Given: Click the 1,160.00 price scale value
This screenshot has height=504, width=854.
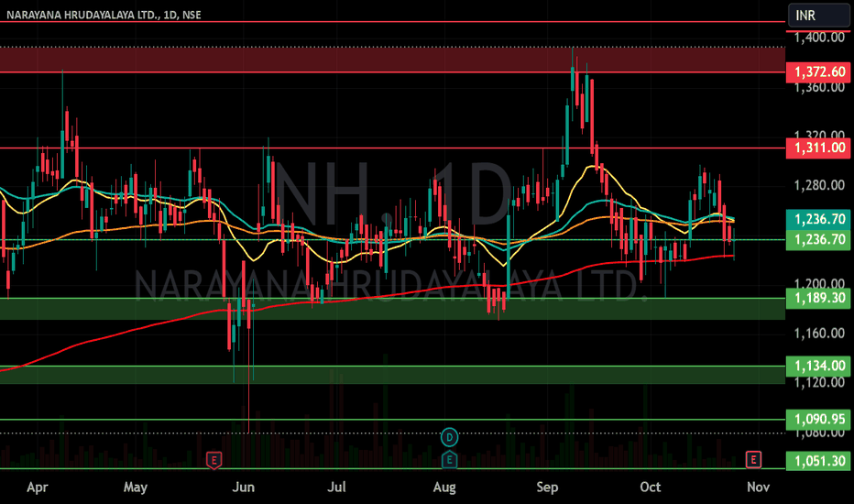Looking at the screenshot, I should 819,333.
